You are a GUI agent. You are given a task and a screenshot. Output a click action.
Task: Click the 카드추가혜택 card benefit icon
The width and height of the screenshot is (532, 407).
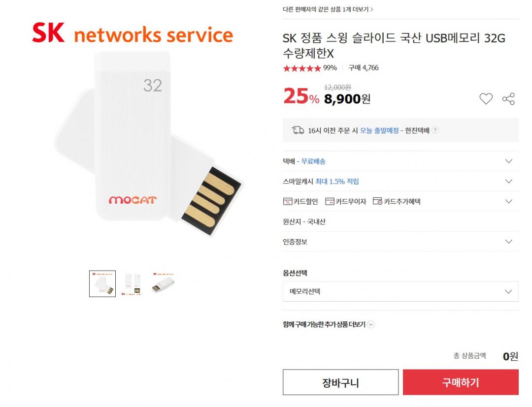(x=377, y=201)
